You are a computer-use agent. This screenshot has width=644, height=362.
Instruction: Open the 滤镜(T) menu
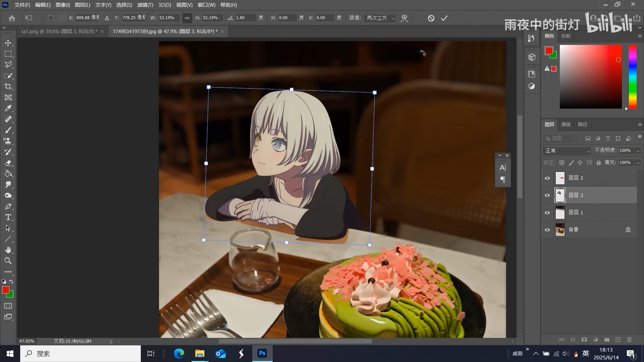point(145,5)
